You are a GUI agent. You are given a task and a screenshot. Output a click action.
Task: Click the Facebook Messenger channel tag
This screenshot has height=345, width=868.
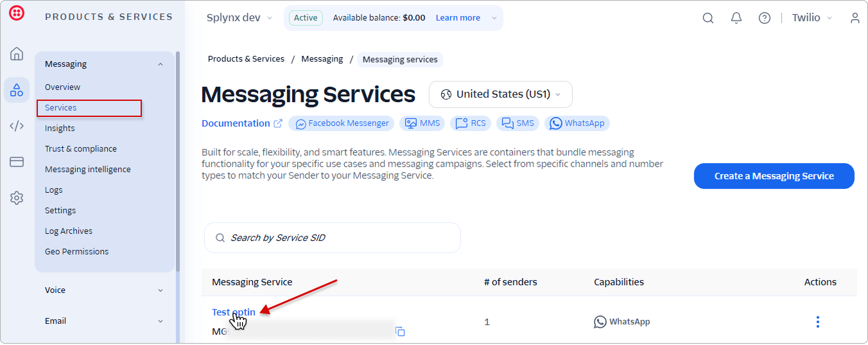(x=342, y=123)
